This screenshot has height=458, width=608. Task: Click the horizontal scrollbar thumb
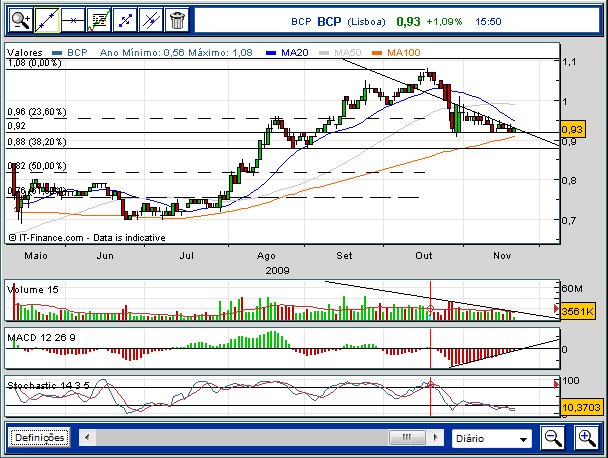[x=407, y=438]
